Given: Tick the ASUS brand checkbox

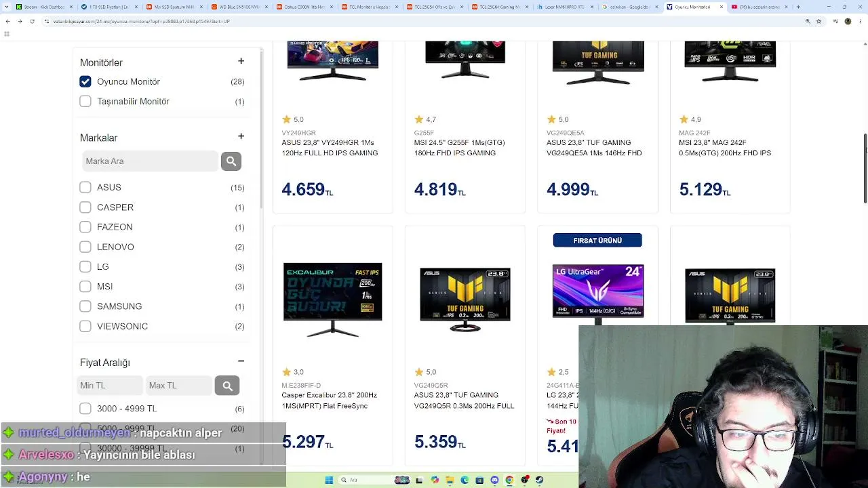Looking at the screenshot, I should pos(85,187).
